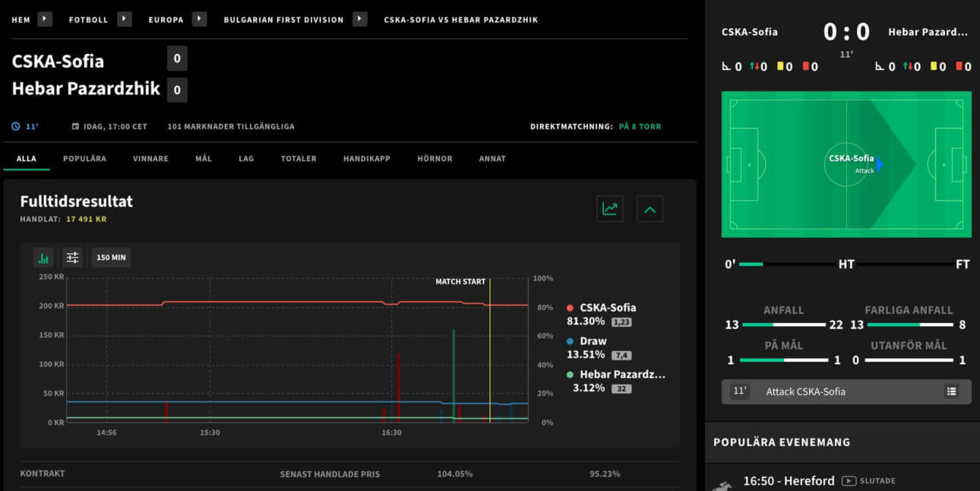
Task: Switch to the VINNARE tab
Action: [x=150, y=159]
